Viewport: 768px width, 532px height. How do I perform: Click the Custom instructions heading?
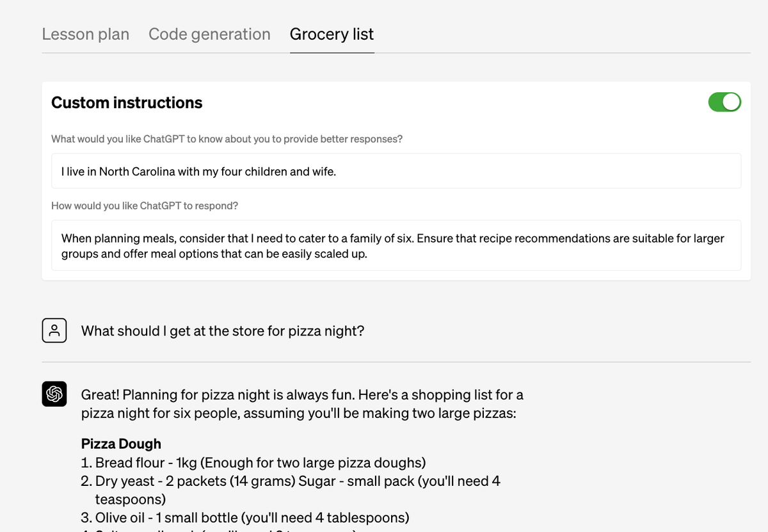pyautogui.click(x=126, y=102)
